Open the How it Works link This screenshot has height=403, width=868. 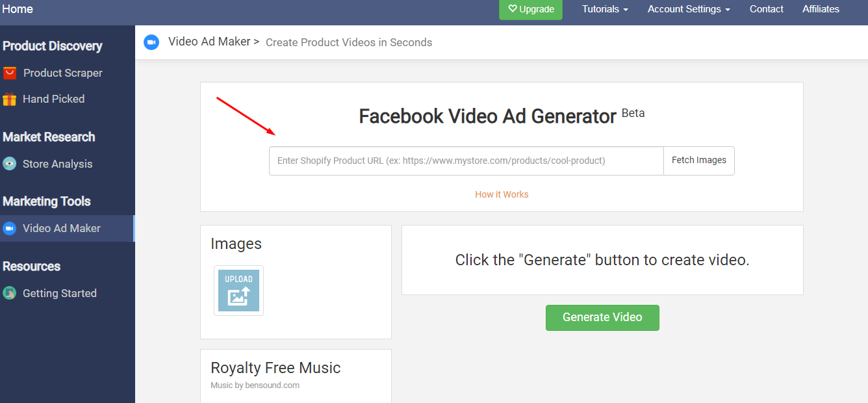coord(502,194)
